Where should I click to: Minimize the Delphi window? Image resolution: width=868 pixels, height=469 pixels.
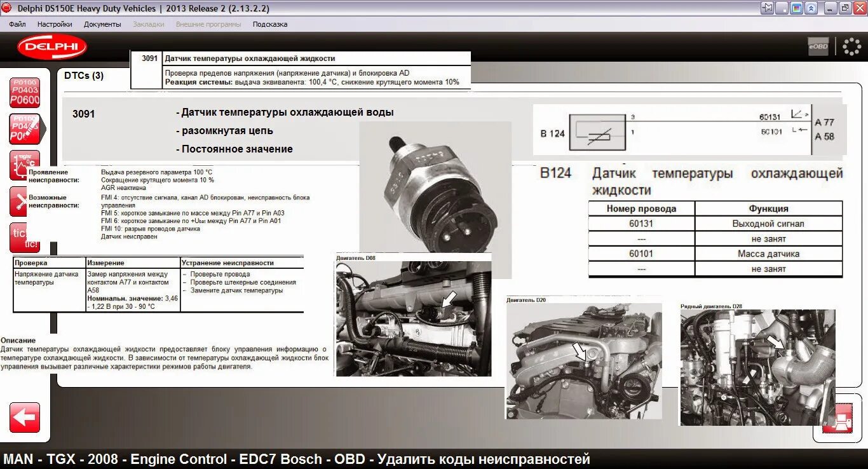point(831,8)
